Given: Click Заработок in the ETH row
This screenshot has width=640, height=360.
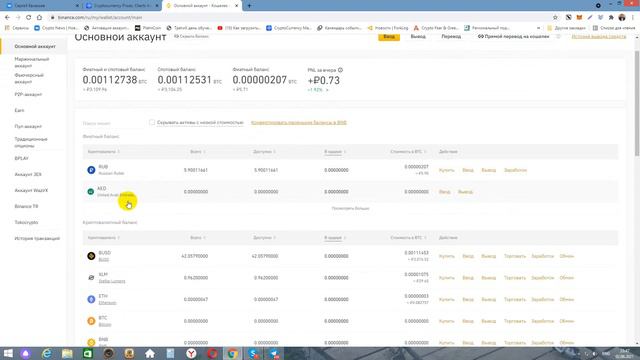Looking at the screenshot, I should pos(542,299).
